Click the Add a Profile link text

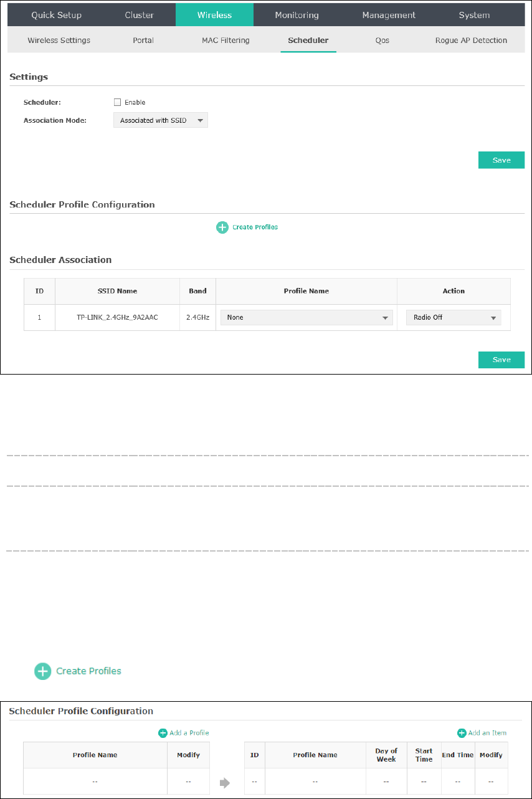pos(189,733)
